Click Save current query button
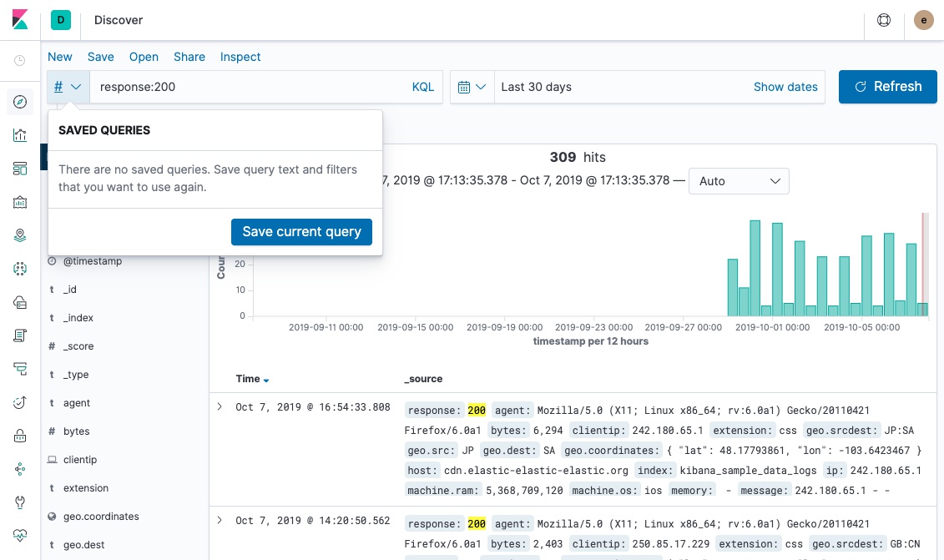The image size is (944, 560). 301,232
